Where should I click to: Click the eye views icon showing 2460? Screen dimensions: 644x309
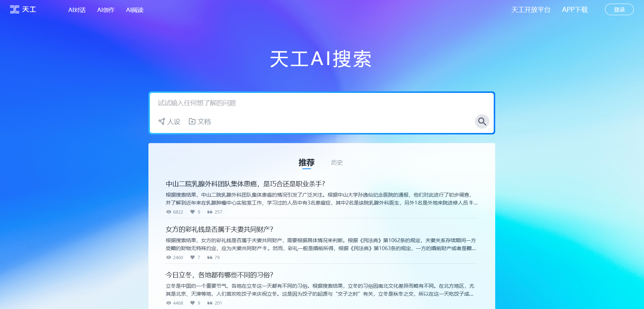[169, 258]
